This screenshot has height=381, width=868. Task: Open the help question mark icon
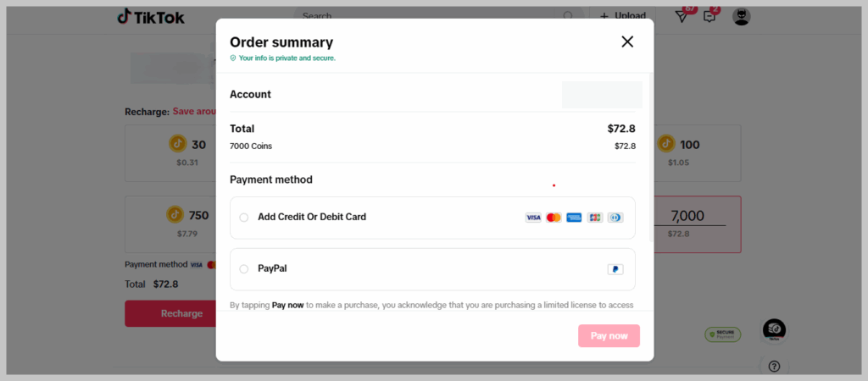775,366
